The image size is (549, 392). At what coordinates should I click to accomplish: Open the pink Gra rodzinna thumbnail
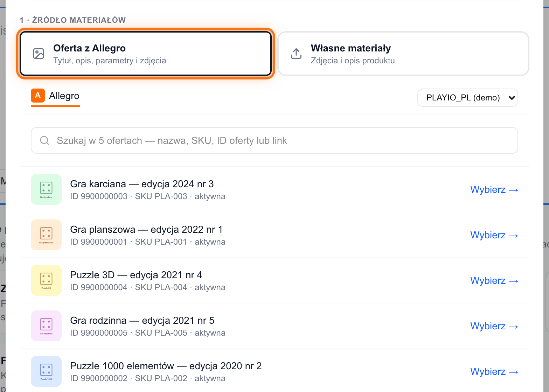(x=46, y=326)
